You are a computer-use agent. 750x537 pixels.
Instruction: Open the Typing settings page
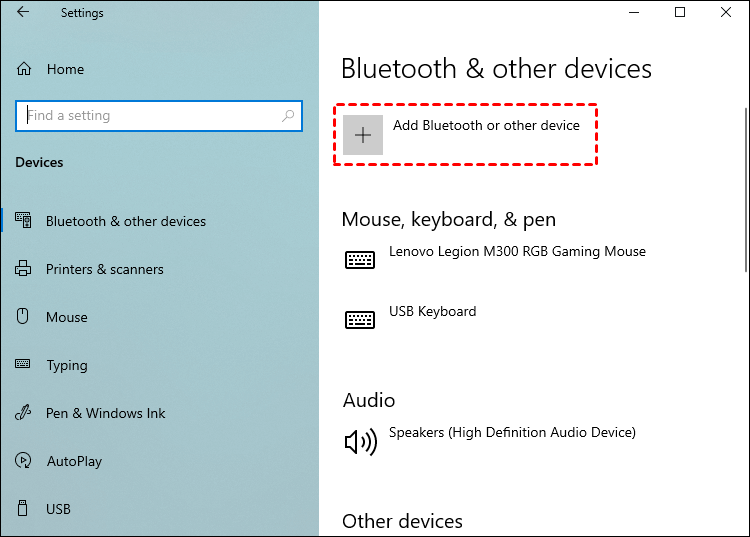tap(67, 365)
